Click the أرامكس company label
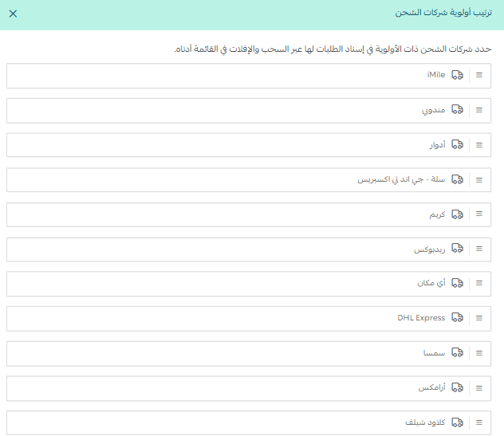The image size is (504, 436). coord(431,387)
